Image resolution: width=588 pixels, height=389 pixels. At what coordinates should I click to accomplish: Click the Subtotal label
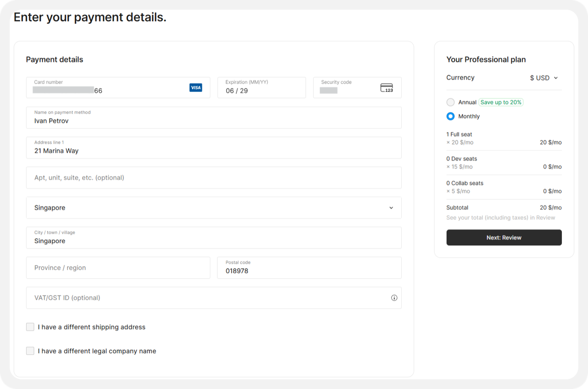457,208
